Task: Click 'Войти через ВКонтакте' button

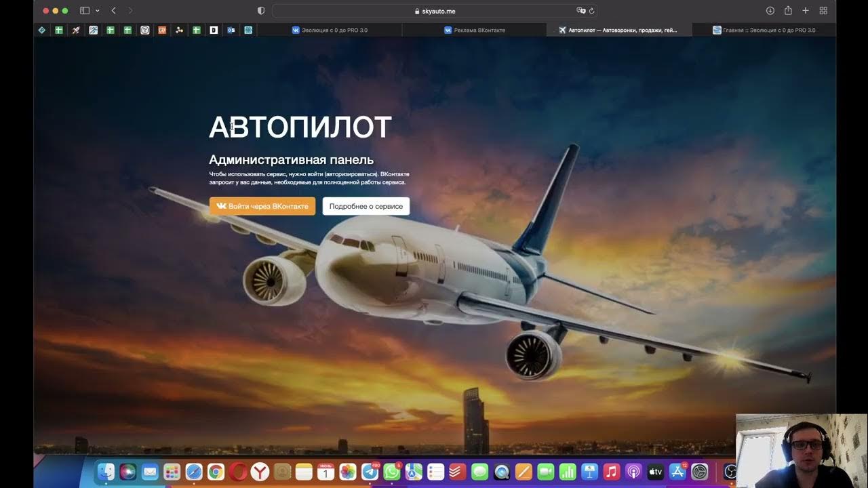Action: pyautogui.click(x=262, y=206)
